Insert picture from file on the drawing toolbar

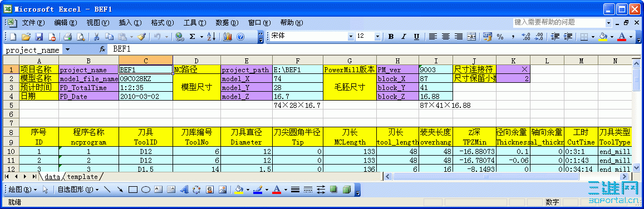tap(223, 190)
